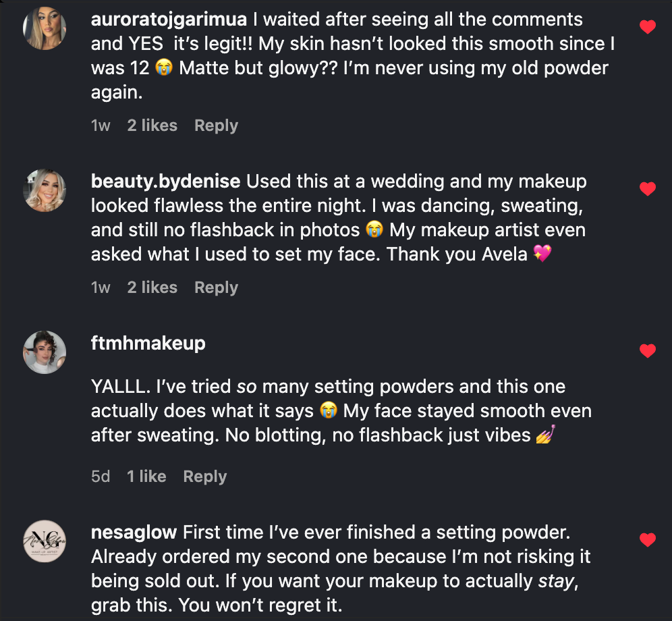
Task: Reply to ftmhmakeup's setting powder comment
Action: click(x=204, y=477)
